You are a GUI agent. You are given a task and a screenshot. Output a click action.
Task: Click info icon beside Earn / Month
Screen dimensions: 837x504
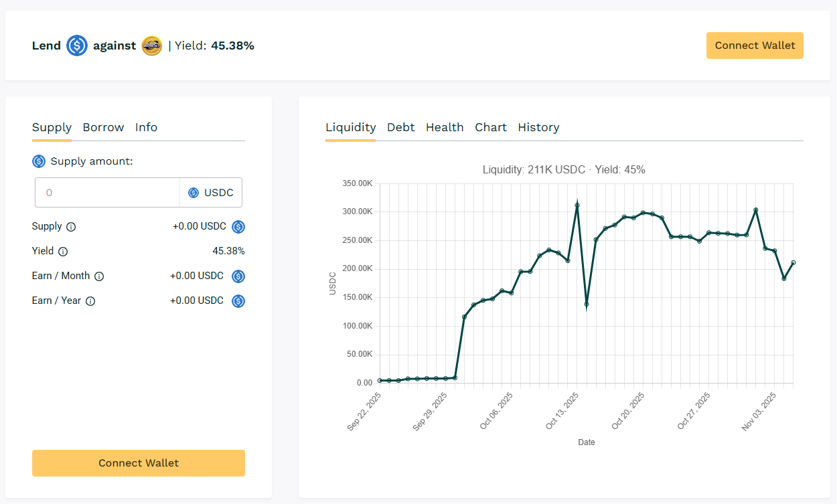99,276
